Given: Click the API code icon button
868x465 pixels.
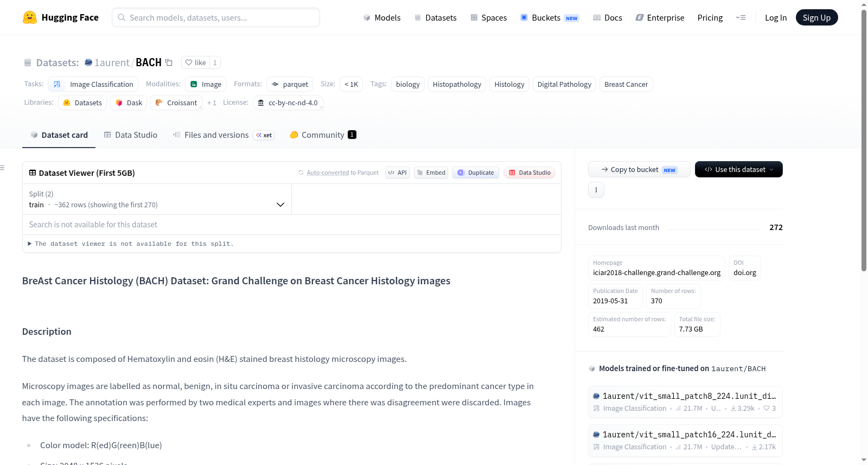Looking at the screenshot, I should [x=397, y=173].
